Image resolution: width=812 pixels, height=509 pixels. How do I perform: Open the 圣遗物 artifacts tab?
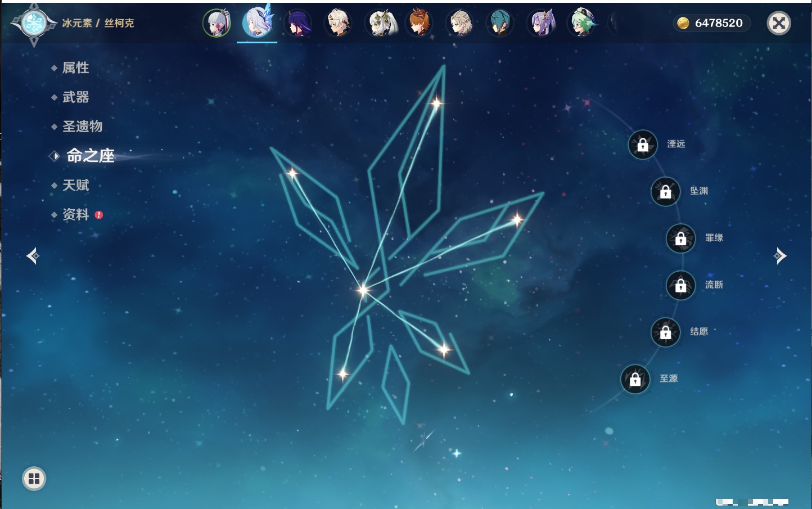pos(82,127)
